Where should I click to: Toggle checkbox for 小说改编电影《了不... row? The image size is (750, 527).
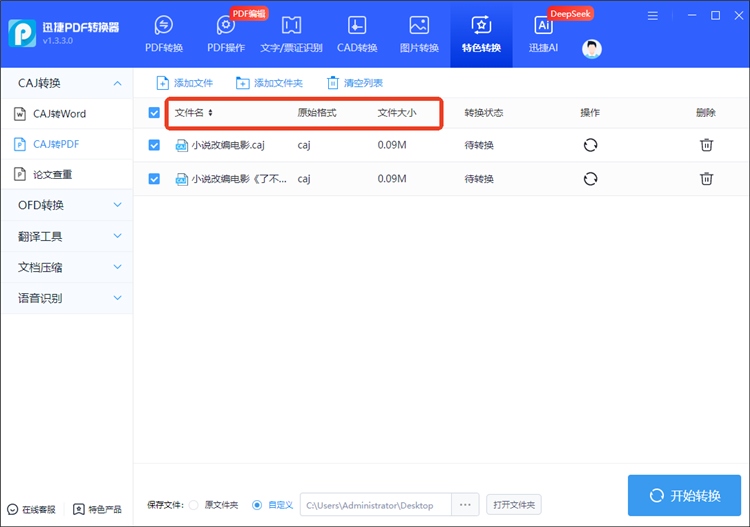154,179
